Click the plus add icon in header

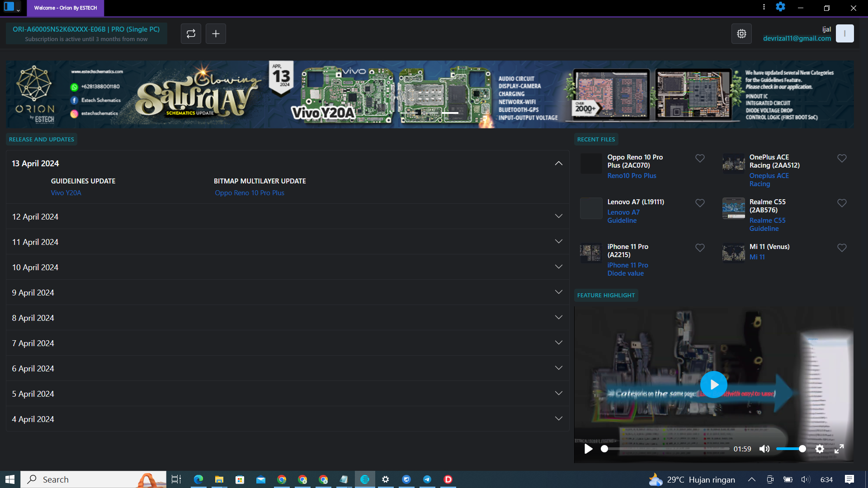(216, 33)
